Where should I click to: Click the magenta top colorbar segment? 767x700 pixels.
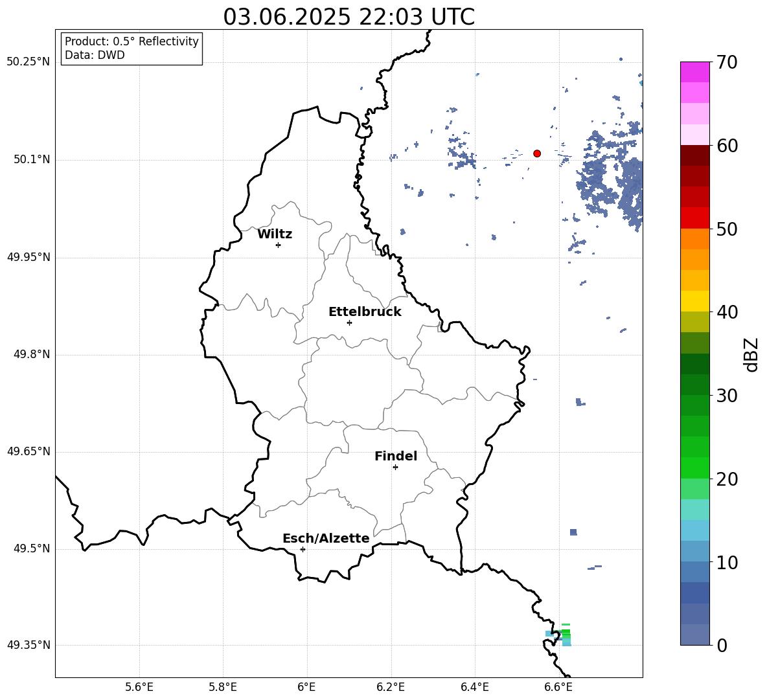click(x=695, y=73)
